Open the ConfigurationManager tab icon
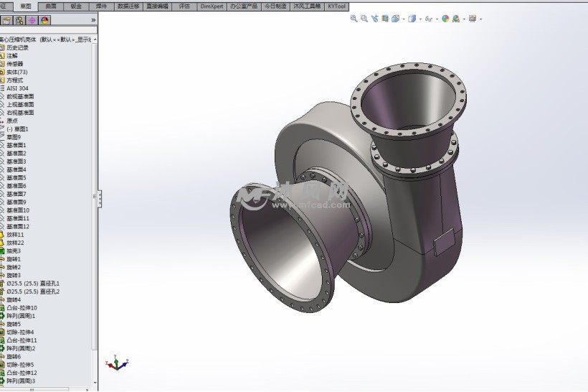This screenshot has width=588, height=392. pos(19,20)
